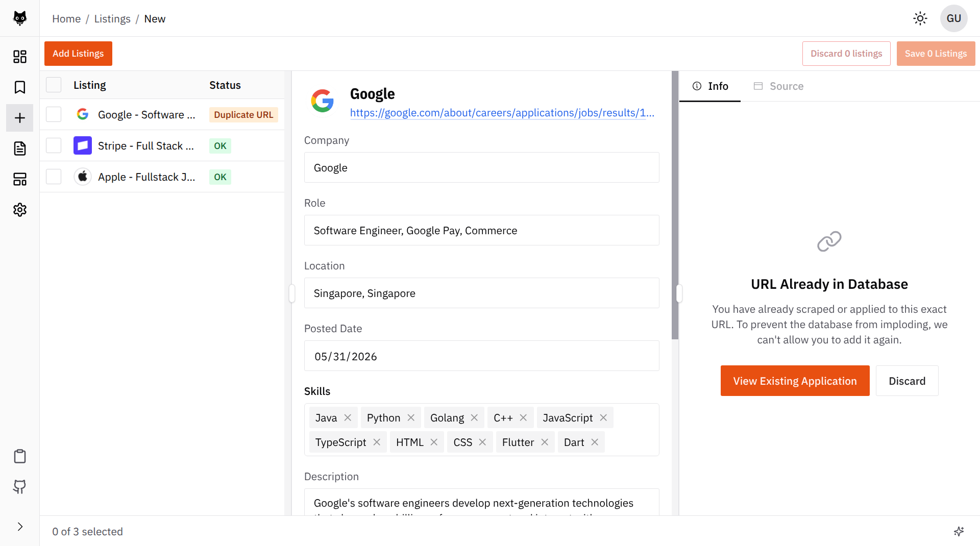Screen dimensions: 980x546
Task: Click the clipboard icon in sidebar
Action: (x=19, y=456)
